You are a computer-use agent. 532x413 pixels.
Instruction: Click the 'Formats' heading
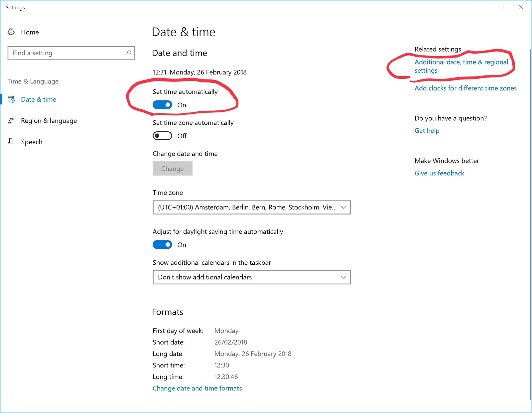pos(168,312)
